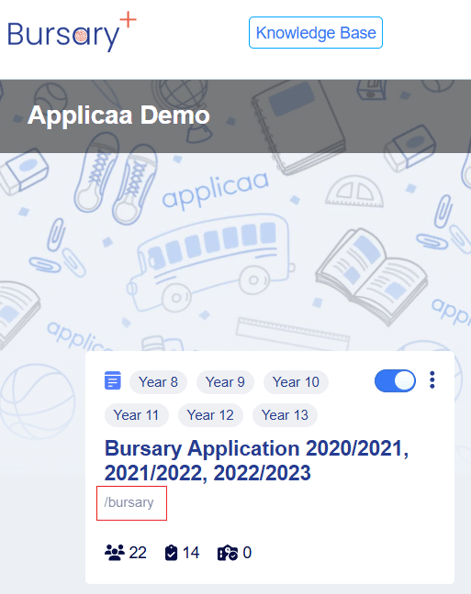
Task: Open Bursary Application 2020/2021 form title
Action: click(x=257, y=460)
